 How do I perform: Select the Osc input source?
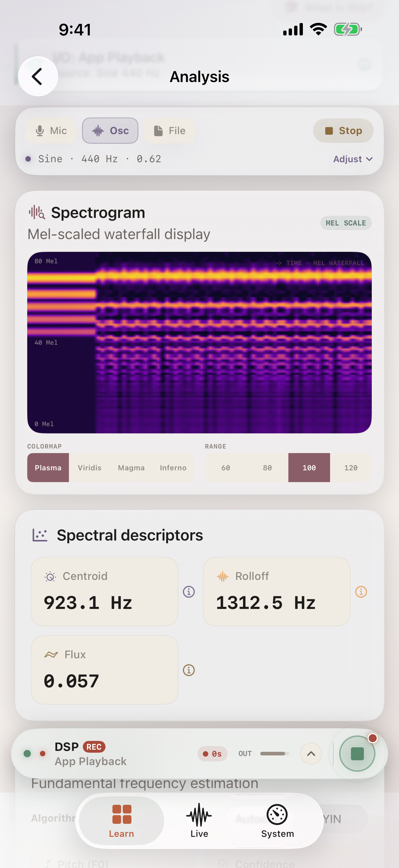[x=110, y=130]
